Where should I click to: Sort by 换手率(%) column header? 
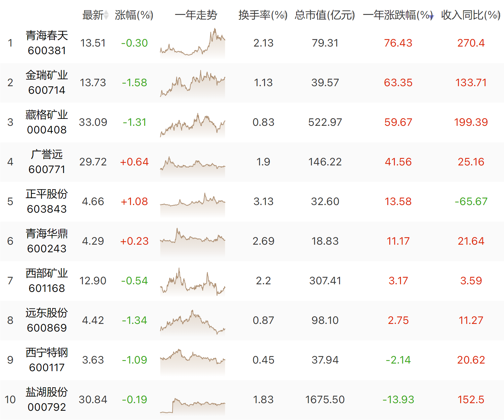[263, 15]
